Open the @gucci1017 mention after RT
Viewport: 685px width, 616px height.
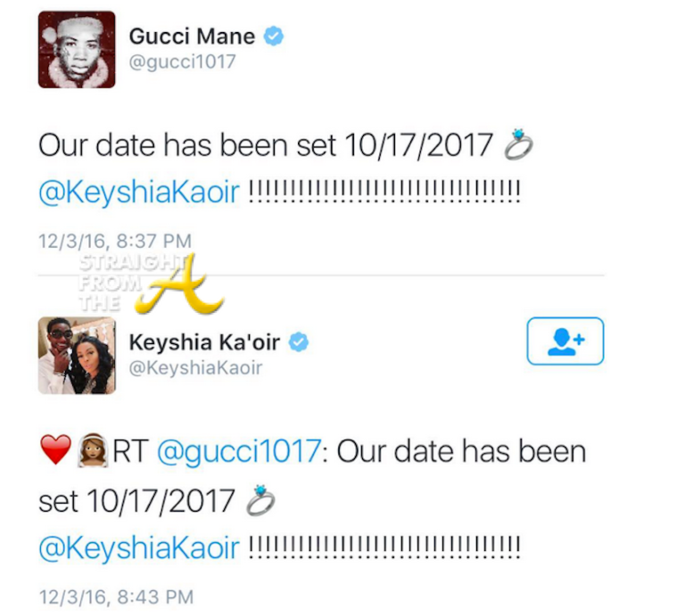[x=237, y=452]
